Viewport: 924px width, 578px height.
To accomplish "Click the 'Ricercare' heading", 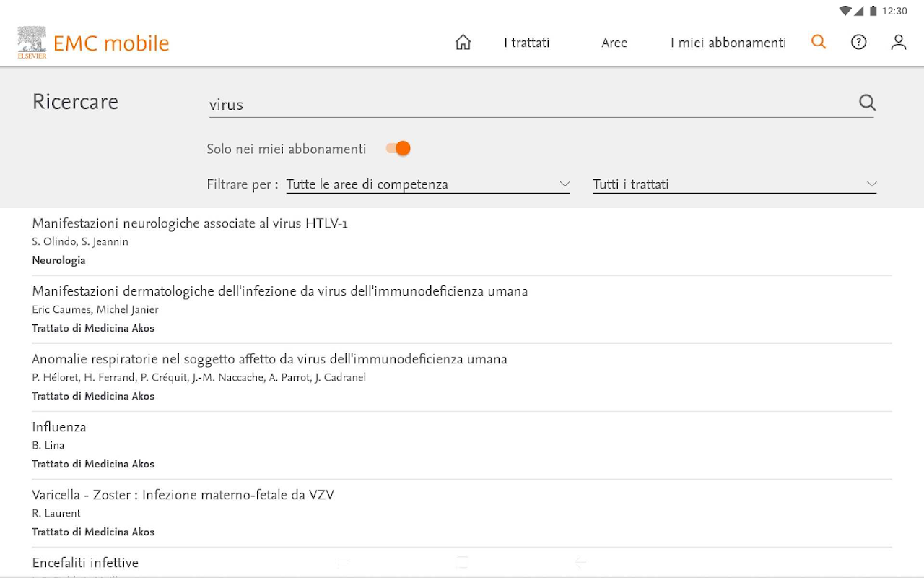I will 75,102.
